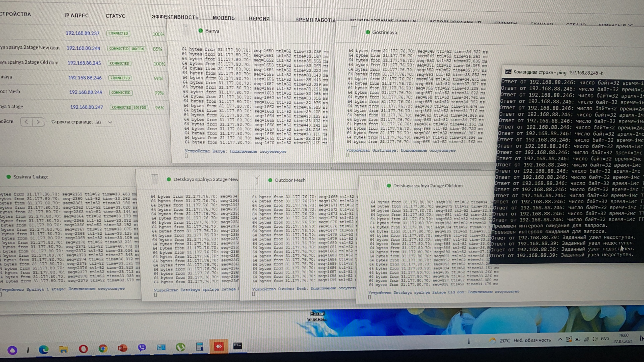Sort by ЭФФЕКТИВНОСТЬ column header

175,17
